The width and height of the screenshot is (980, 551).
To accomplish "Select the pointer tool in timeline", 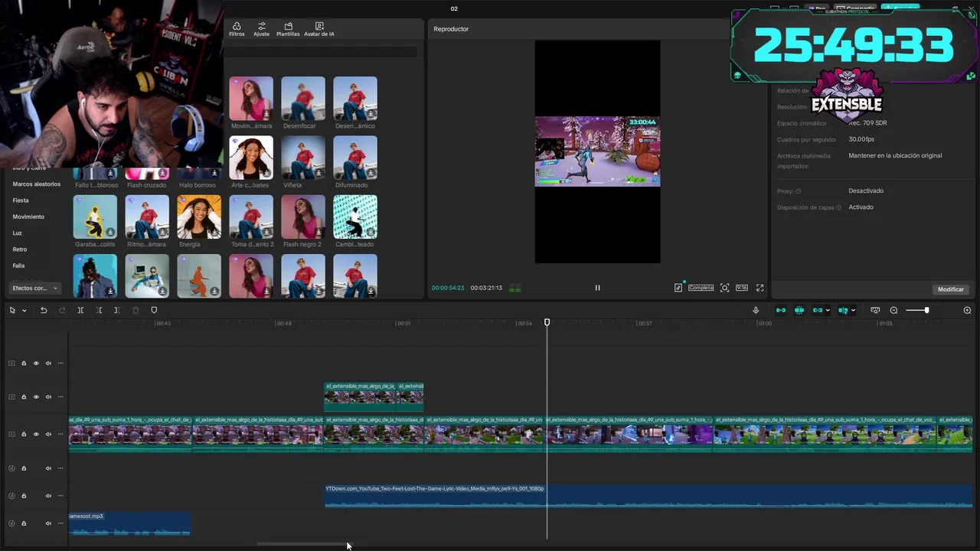I will click(12, 310).
